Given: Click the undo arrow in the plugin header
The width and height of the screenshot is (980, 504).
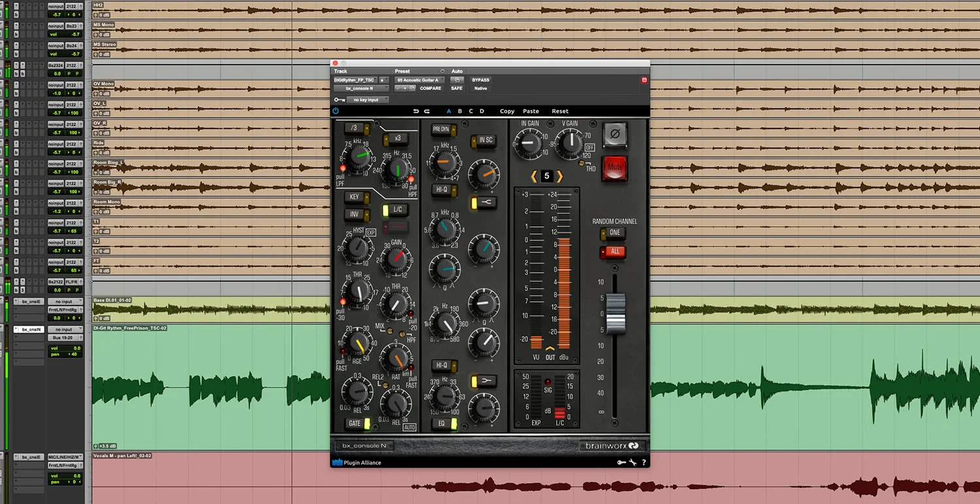Looking at the screenshot, I should pos(416,110).
